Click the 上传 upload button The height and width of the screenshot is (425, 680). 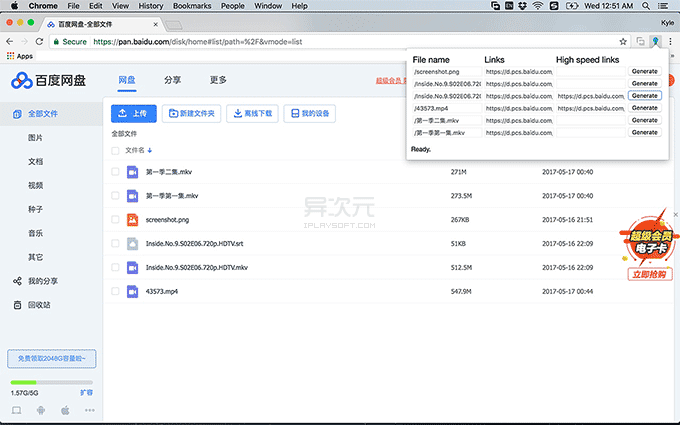click(134, 114)
